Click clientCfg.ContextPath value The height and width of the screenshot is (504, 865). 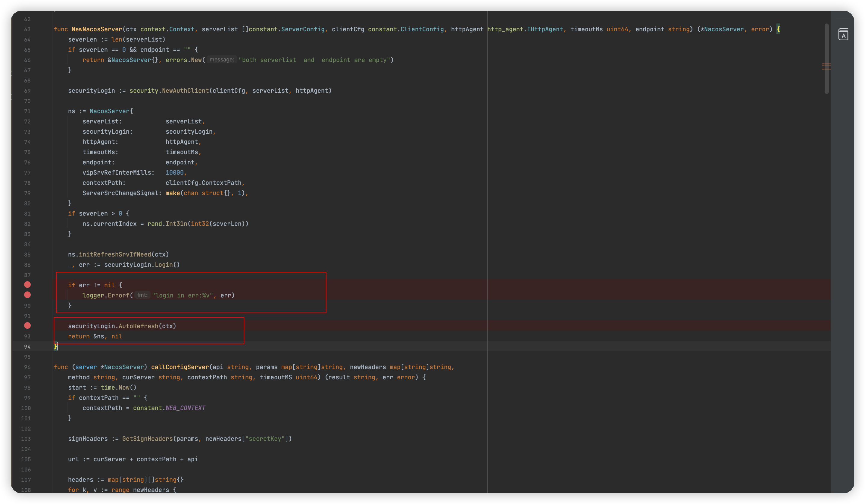[204, 183]
